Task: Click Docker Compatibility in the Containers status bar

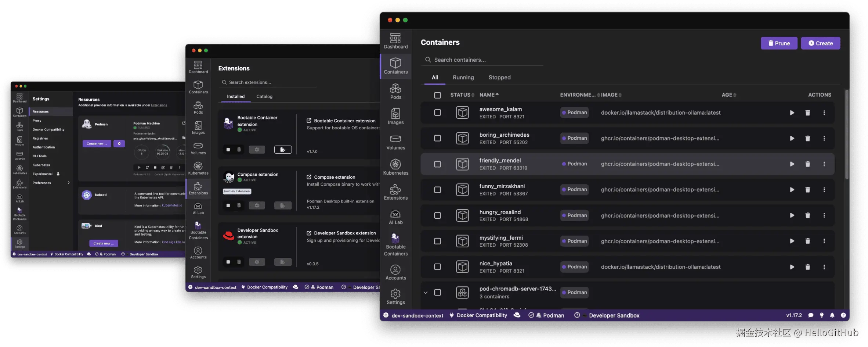Action: tap(478, 315)
